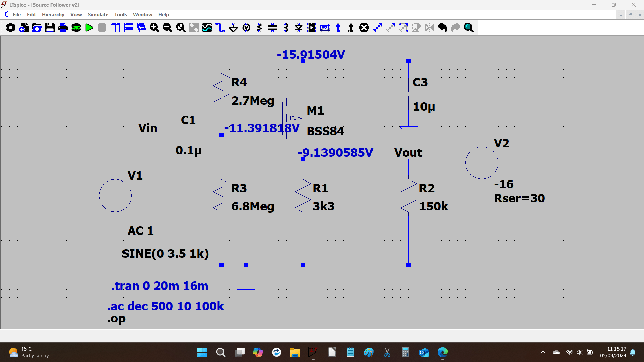Open Windows Start menu
The height and width of the screenshot is (362, 644).
202,352
